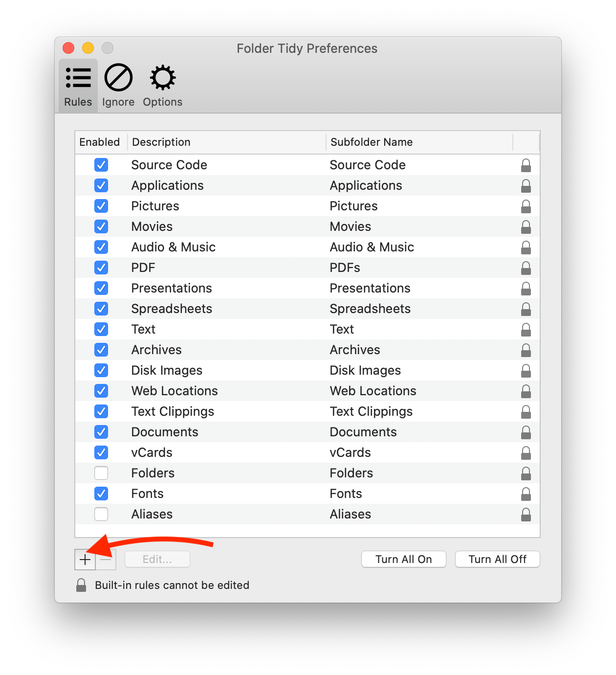
Task: Click the lock icon in Source Code row
Action: pyautogui.click(x=526, y=165)
